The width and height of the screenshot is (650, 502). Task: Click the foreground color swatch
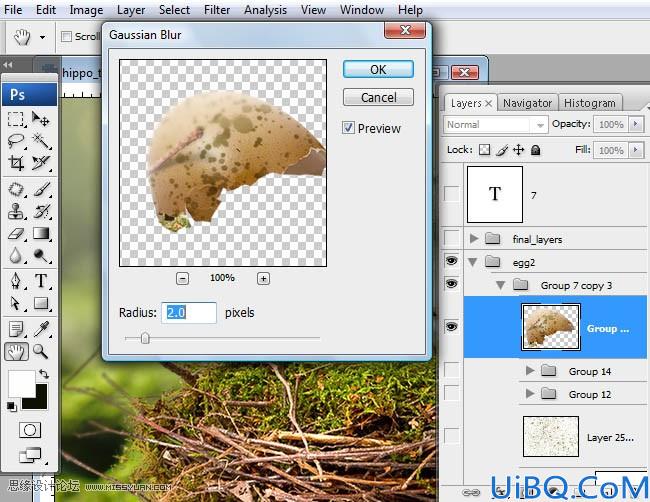coord(22,383)
